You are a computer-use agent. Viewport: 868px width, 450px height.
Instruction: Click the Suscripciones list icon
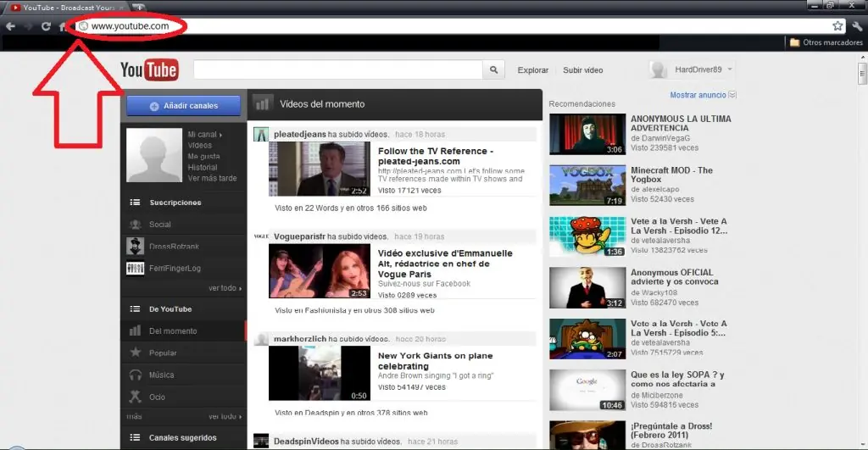135,203
